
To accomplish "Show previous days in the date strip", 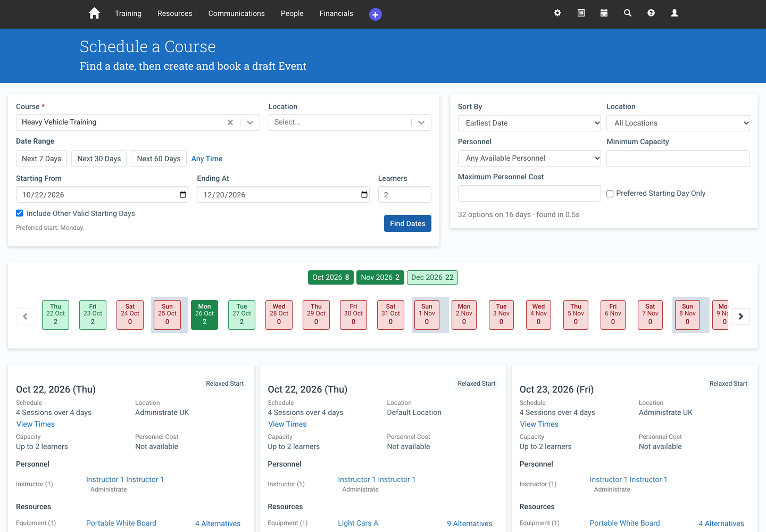I will tap(26, 317).
